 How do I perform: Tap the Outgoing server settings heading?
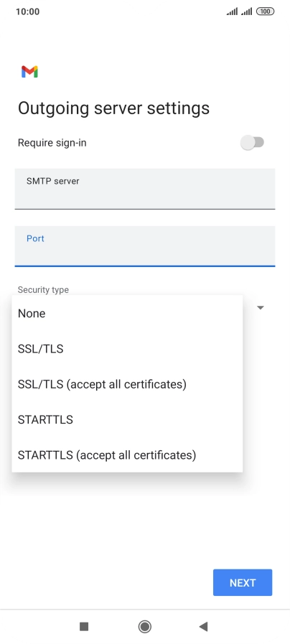coord(114,108)
